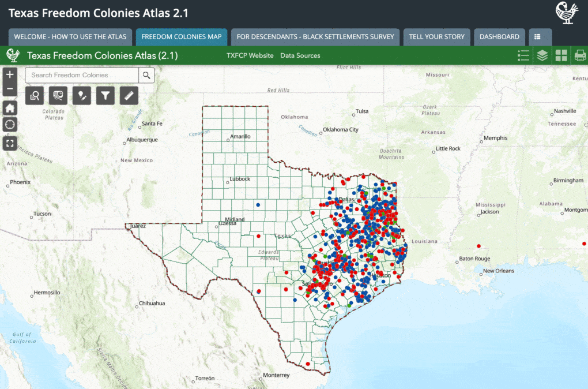Screen dimensions: 588x389
Task: Open the Tell Your Story tab
Action: [x=436, y=37]
